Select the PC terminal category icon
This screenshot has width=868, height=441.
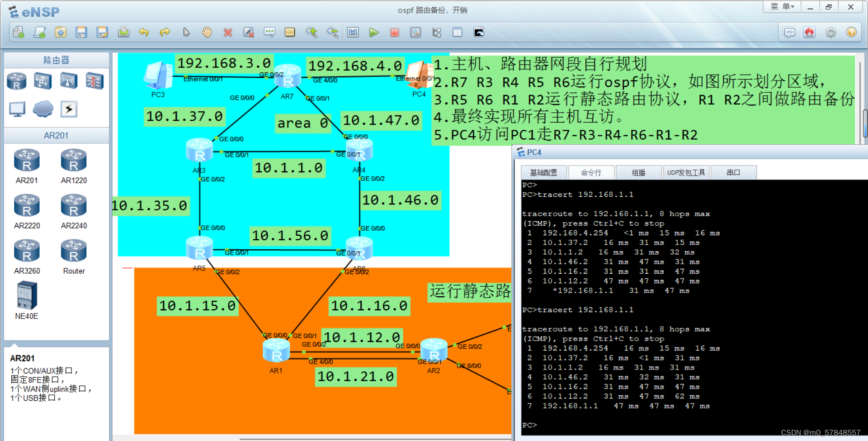[17, 109]
